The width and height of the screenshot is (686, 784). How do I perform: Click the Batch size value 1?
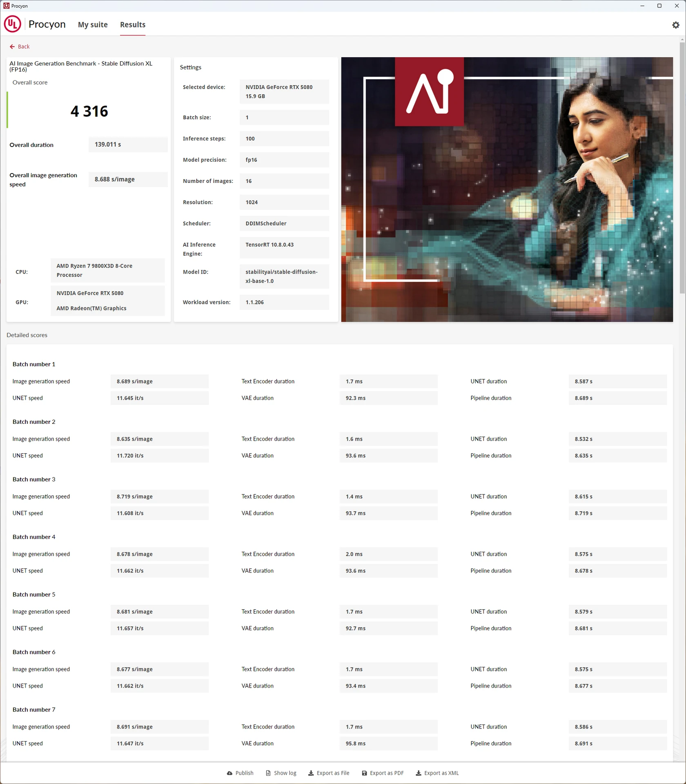click(284, 117)
